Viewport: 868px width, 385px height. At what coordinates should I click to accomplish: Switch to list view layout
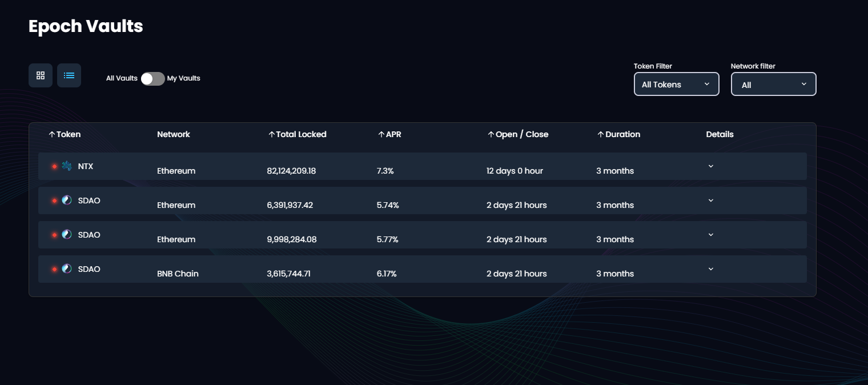(69, 75)
